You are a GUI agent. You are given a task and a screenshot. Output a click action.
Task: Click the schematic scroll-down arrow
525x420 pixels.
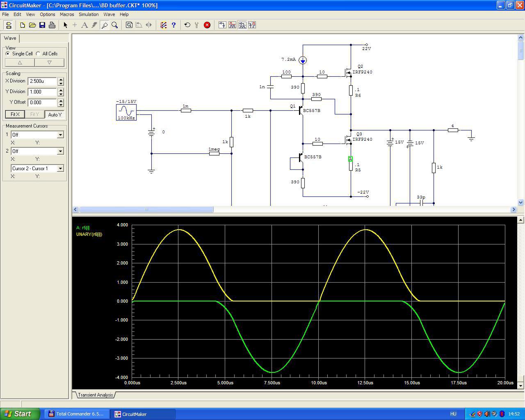[x=521, y=202]
